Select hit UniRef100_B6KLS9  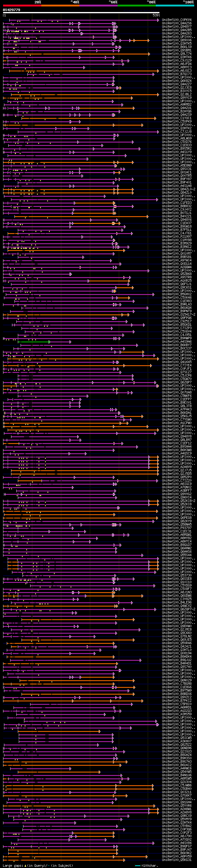177,47
